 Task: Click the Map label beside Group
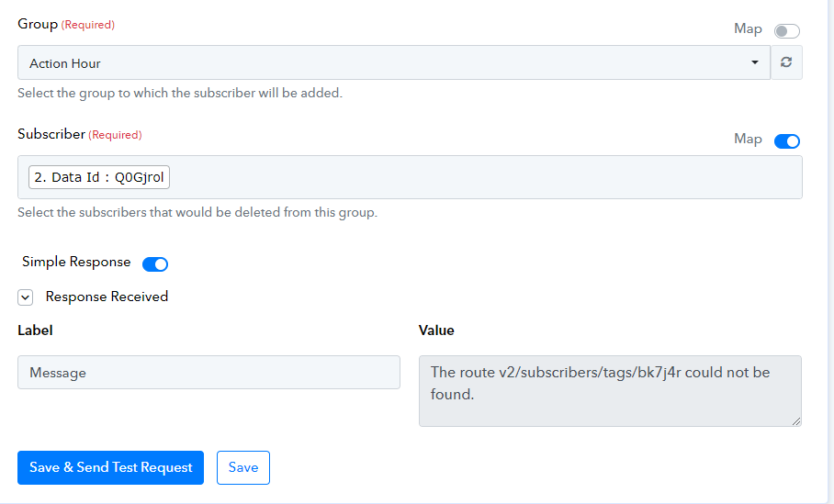pos(748,29)
